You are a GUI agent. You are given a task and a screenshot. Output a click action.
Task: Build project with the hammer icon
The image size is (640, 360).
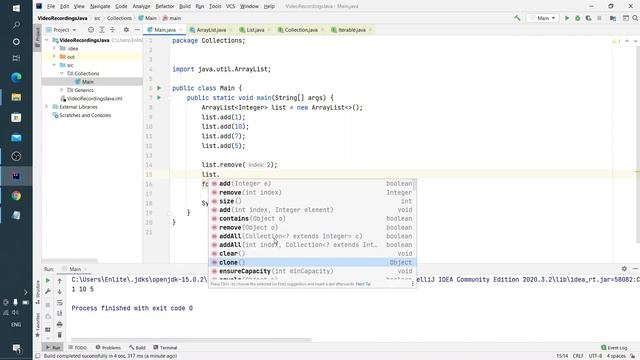[517, 18]
